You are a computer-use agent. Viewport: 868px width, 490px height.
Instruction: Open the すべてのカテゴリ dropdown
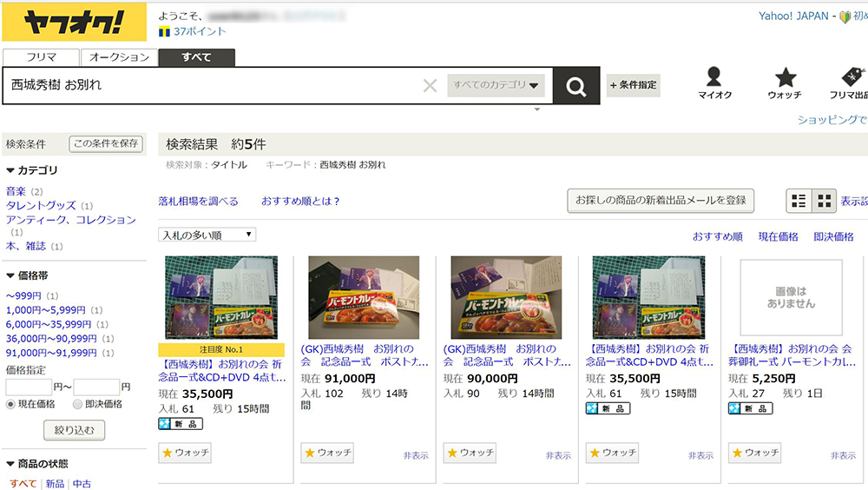pyautogui.click(x=496, y=85)
